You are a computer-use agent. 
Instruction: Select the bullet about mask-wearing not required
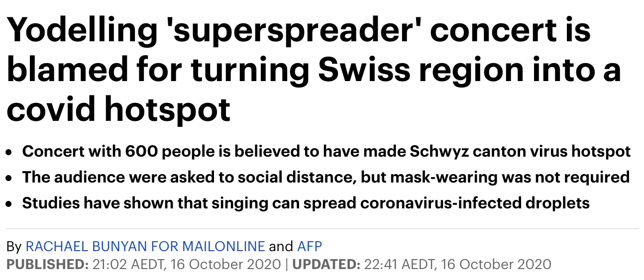click(x=326, y=177)
